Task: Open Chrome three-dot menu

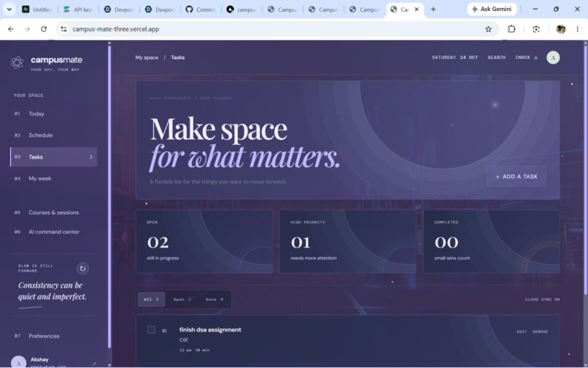Action: (578, 29)
